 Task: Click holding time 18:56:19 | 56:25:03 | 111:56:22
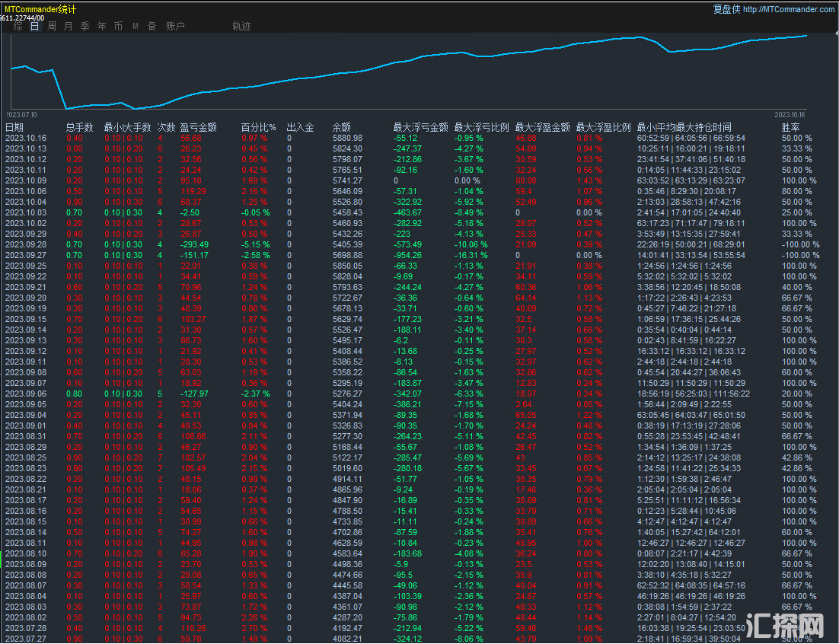coord(694,394)
